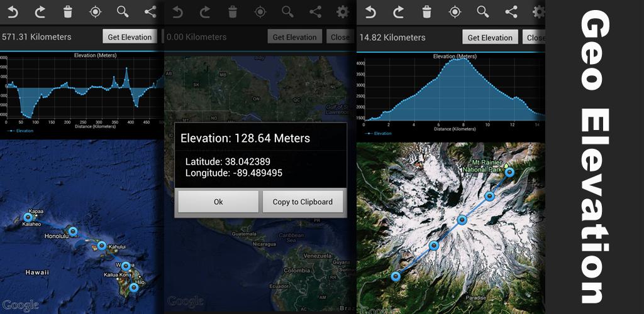
Task: Click Close button in middle screen
Action: 340,37
